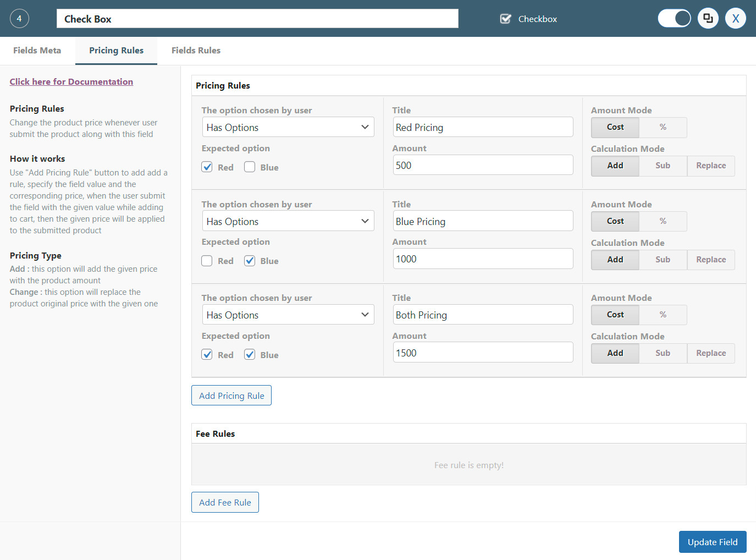Uncheck Red in the Both Pricing rule
The height and width of the screenshot is (560, 756).
207,355
